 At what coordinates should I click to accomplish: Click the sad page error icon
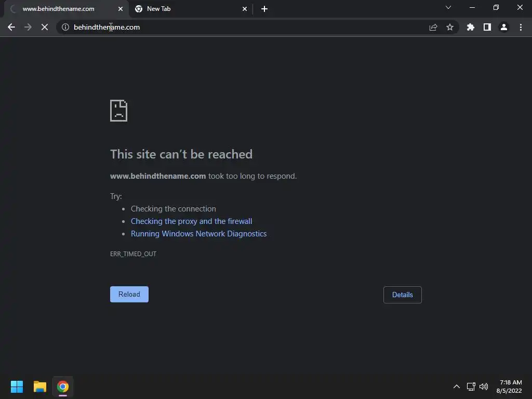119,111
